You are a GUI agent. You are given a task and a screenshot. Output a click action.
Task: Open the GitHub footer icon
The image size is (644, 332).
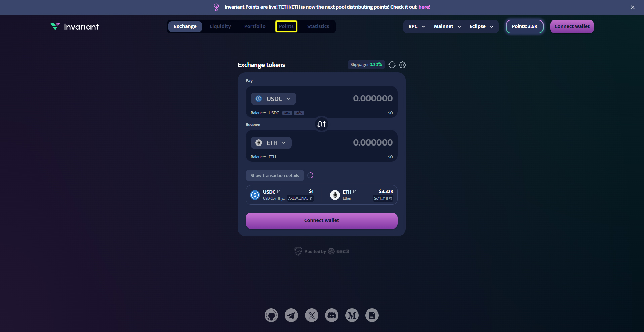click(271, 315)
